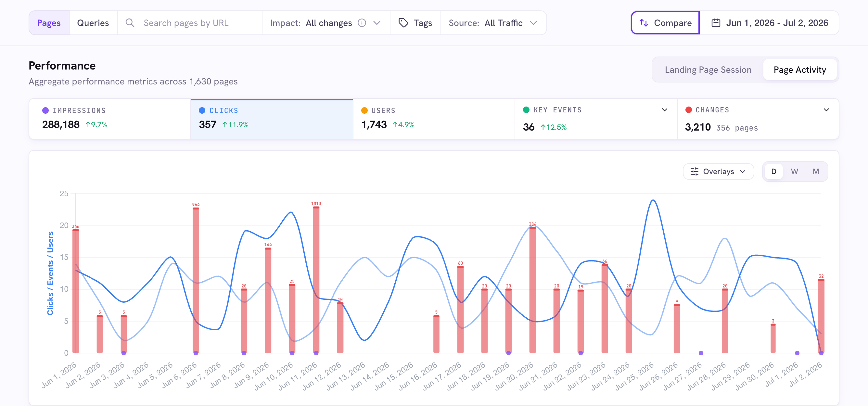
Task: Expand the Key Events chevron
Action: [x=664, y=110]
